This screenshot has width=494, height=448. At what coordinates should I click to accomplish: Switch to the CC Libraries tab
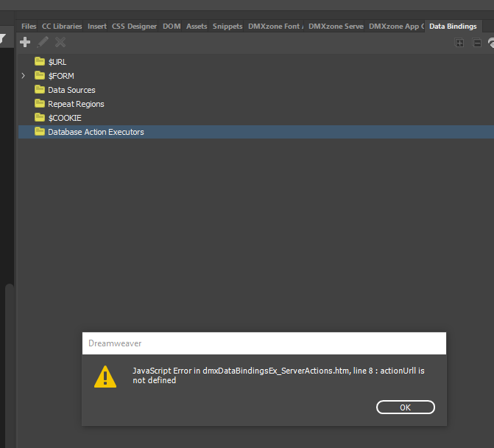[x=62, y=27]
